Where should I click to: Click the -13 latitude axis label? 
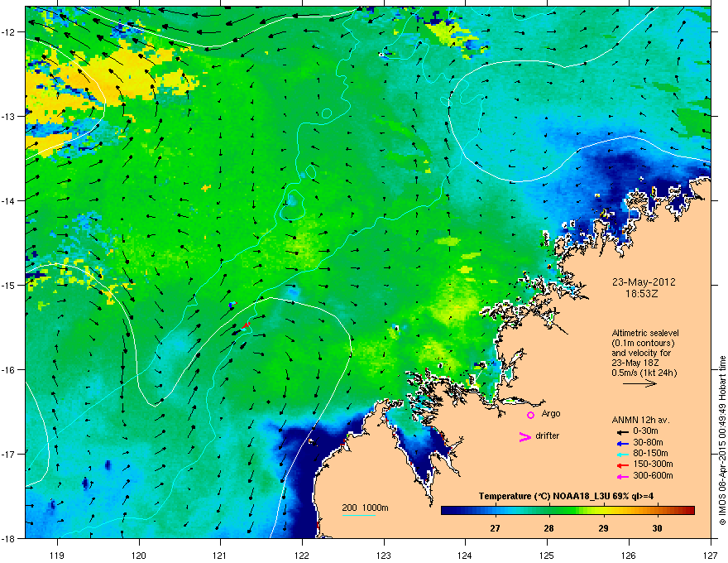tap(9, 117)
